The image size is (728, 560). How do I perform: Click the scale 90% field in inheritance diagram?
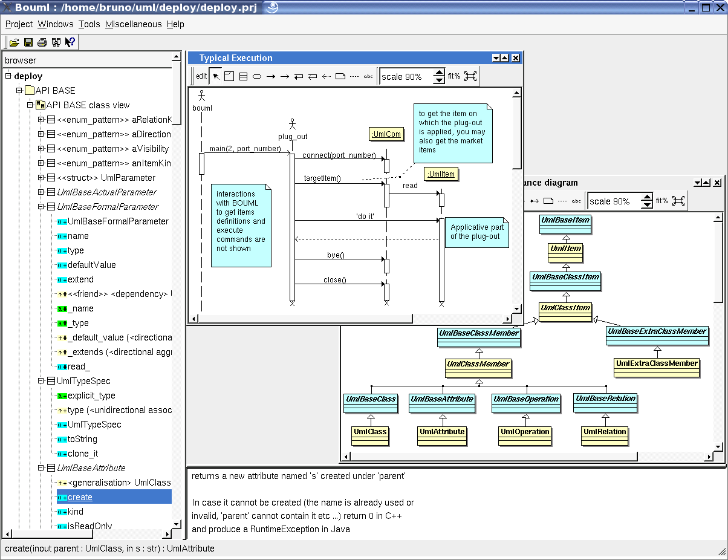615,201
